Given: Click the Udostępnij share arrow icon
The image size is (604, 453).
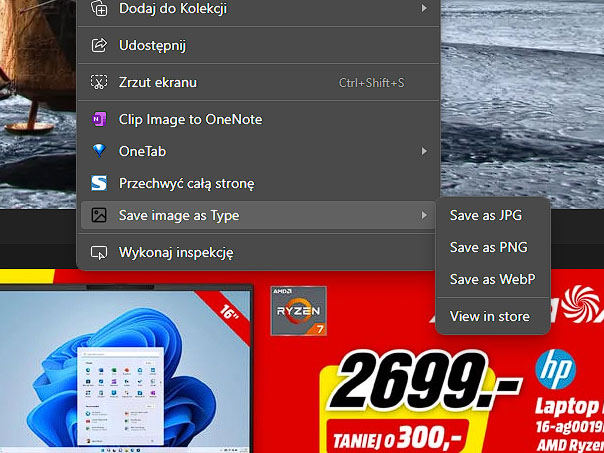Looking at the screenshot, I should pyautogui.click(x=99, y=45).
